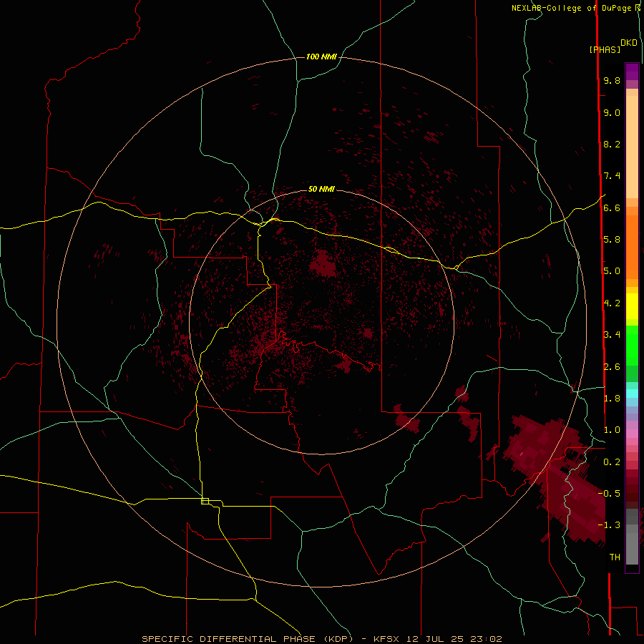Viewport: 644px width, 644px height.
Task: Pick the bright green color bar segment
Action: tap(632, 345)
